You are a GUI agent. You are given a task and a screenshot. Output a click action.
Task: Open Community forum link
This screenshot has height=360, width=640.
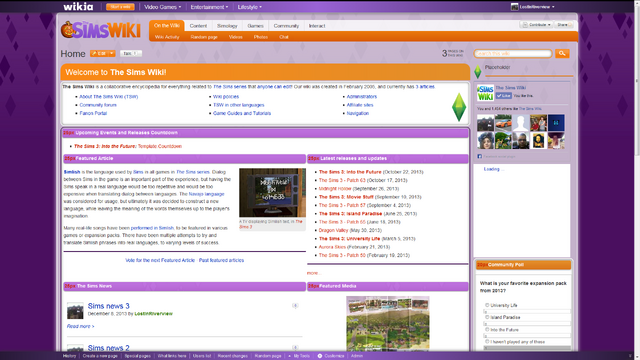98,105
